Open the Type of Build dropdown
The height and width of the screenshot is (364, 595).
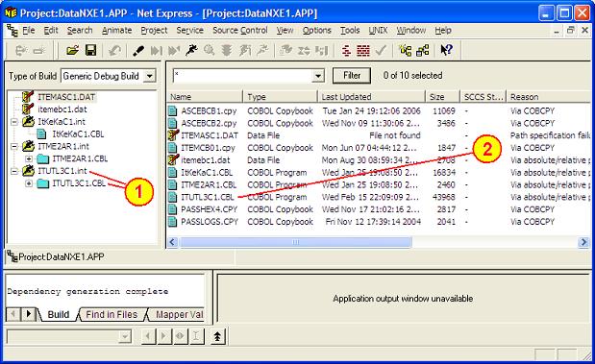[x=150, y=76]
